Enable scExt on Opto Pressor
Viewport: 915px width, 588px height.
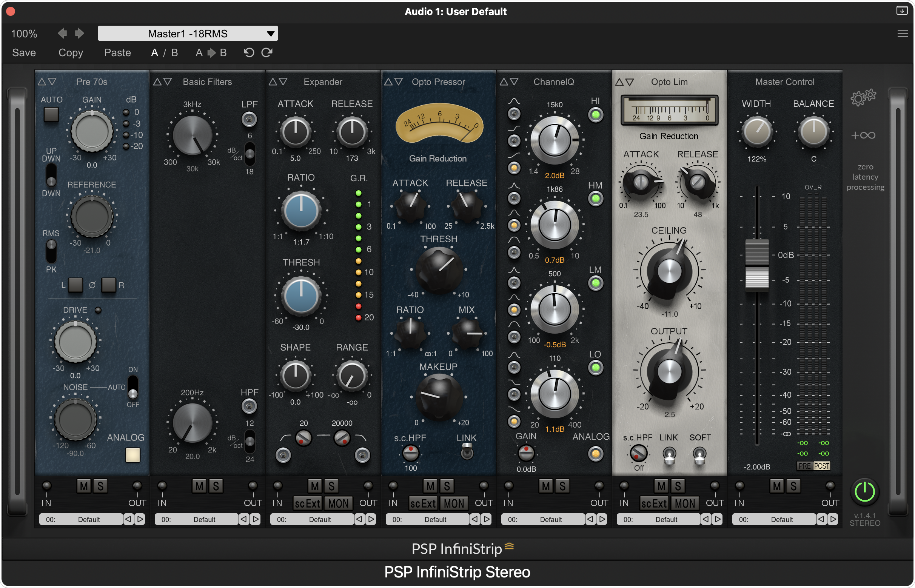click(x=423, y=503)
